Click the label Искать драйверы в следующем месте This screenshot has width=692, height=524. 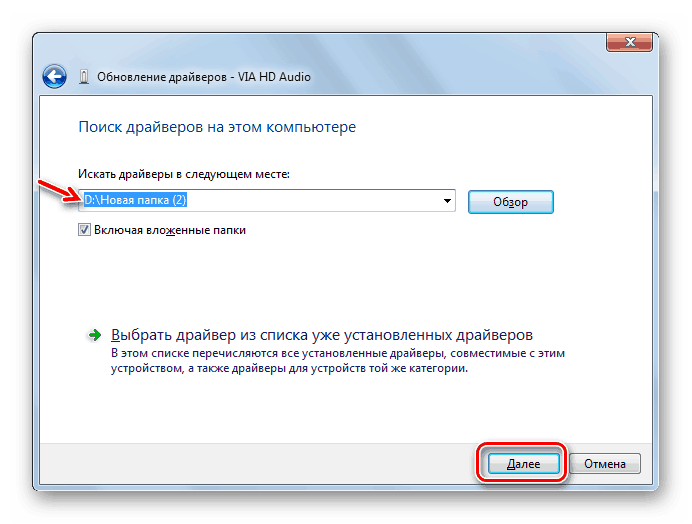coord(184,174)
